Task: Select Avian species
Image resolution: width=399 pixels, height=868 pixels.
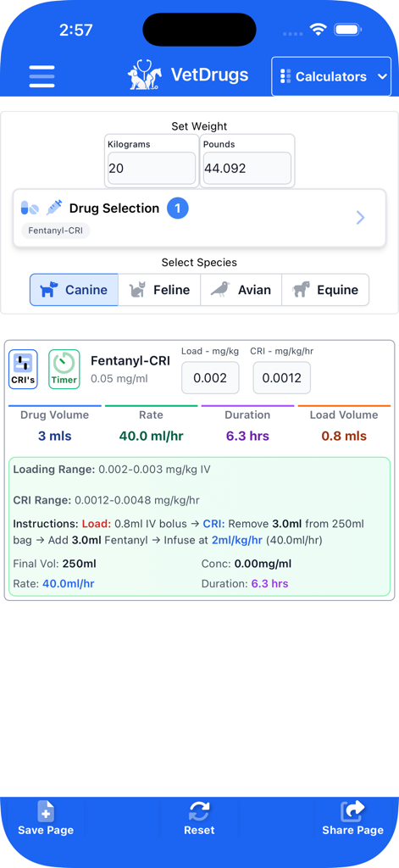Action: click(241, 290)
